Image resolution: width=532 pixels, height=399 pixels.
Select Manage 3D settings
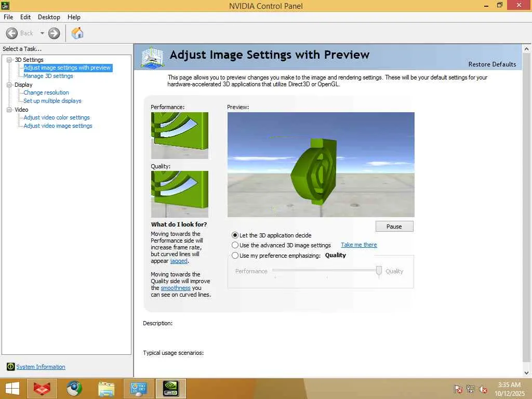click(48, 76)
